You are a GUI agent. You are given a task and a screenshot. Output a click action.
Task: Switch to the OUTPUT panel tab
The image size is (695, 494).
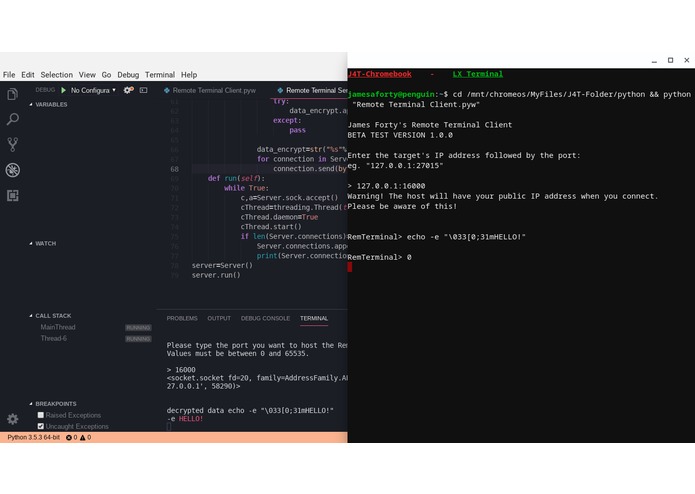point(219,319)
